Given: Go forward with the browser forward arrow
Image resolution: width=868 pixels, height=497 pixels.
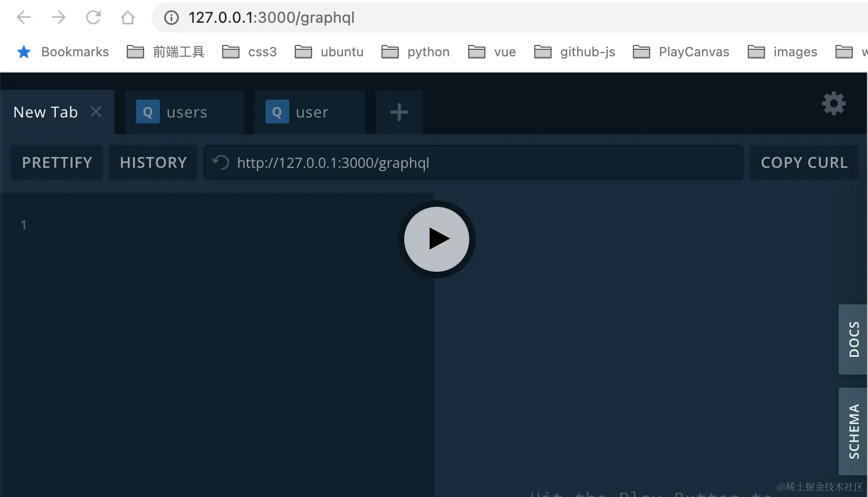Looking at the screenshot, I should coord(59,17).
